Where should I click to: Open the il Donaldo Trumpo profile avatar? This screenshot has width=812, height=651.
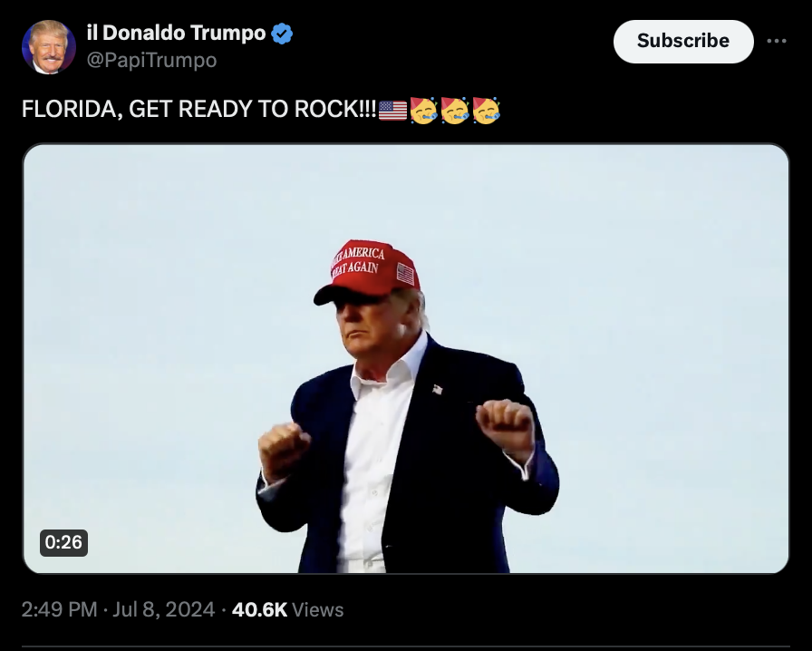tap(49, 46)
